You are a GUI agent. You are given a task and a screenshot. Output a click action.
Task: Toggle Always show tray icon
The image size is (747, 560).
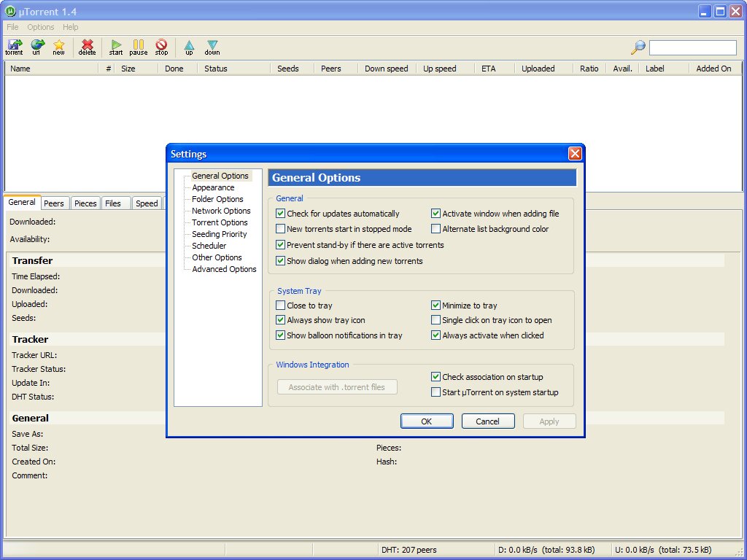281,320
